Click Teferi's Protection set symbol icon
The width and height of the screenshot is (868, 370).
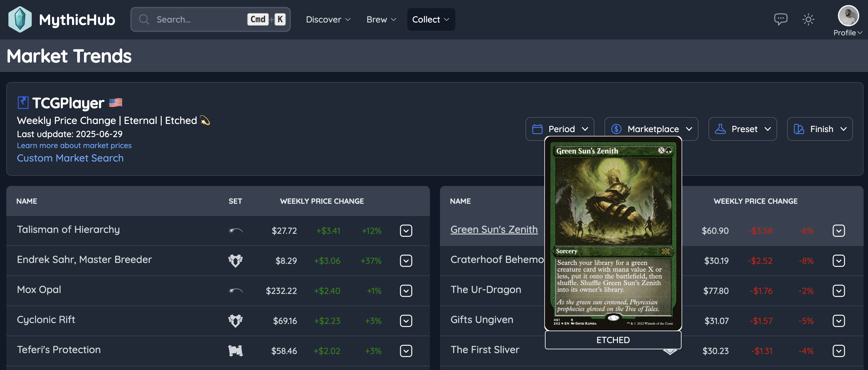click(x=235, y=351)
